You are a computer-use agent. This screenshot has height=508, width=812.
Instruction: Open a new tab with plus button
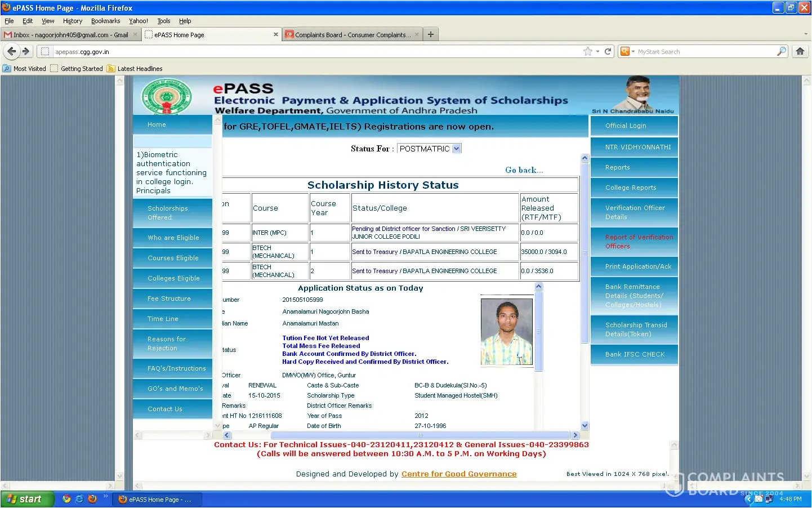pyautogui.click(x=431, y=34)
